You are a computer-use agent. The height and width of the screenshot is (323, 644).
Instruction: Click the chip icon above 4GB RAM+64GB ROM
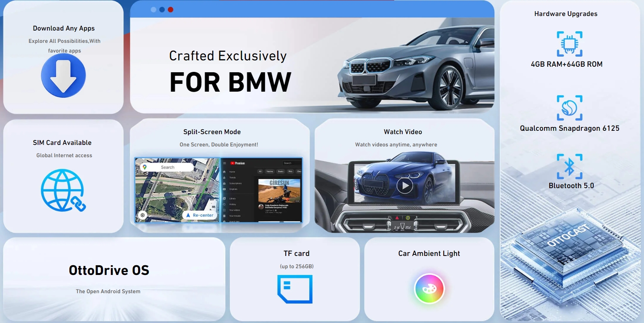coord(569,44)
